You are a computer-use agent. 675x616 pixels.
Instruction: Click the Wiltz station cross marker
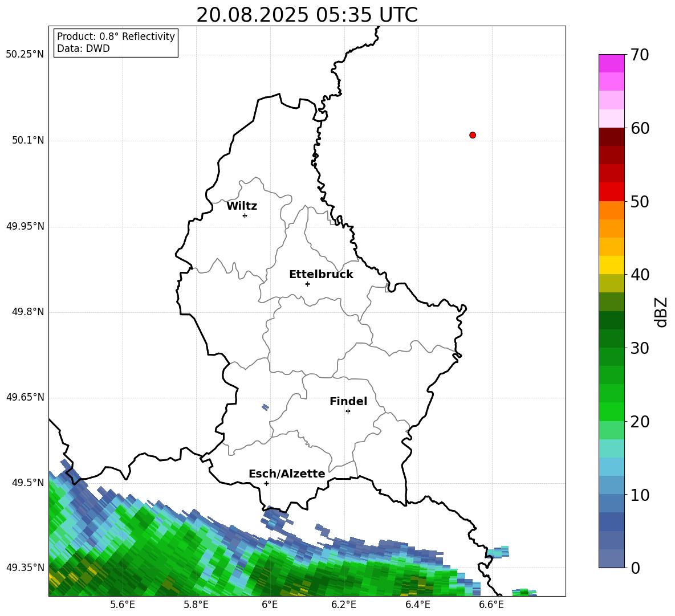coord(245,215)
